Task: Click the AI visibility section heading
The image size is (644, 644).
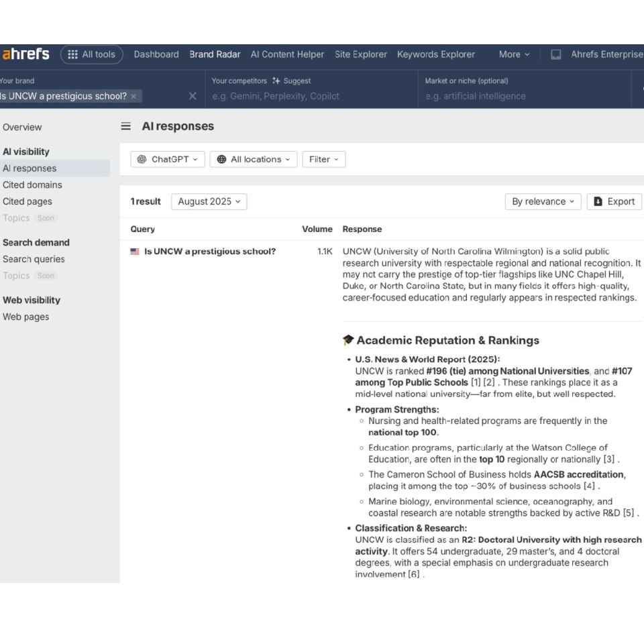Action: [x=26, y=152]
